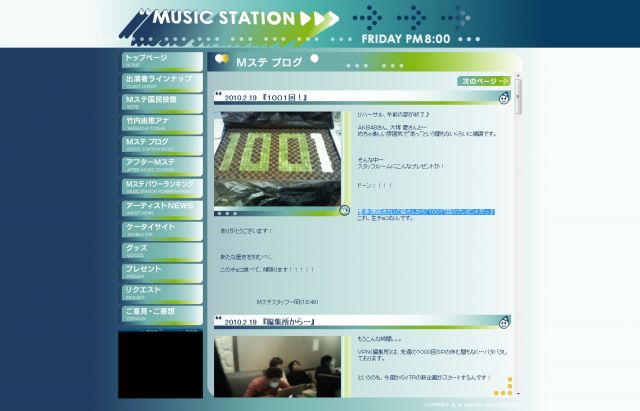This screenshot has width=640, height=411.
Task: Open グッズ goods menu item
Action: coord(162,251)
